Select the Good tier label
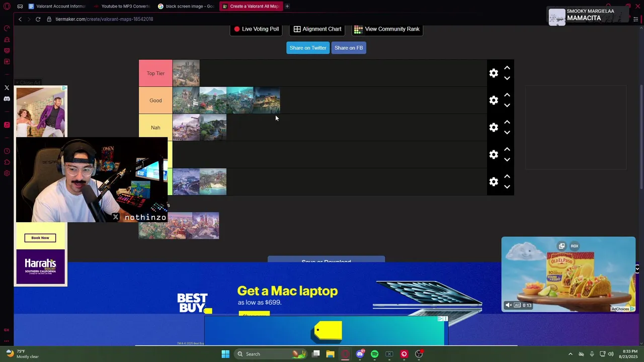 click(x=155, y=101)
